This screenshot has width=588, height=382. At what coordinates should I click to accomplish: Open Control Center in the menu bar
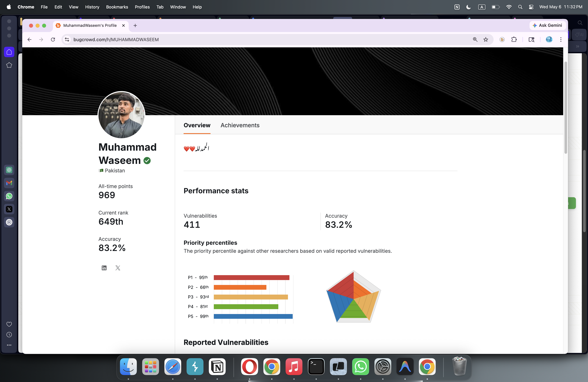pyautogui.click(x=531, y=7)
